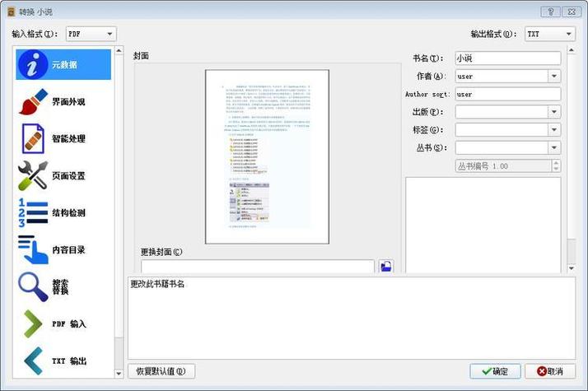Expand the 标签 dropdown
This screenshot has width=588, height=391.
pos(554,130)
